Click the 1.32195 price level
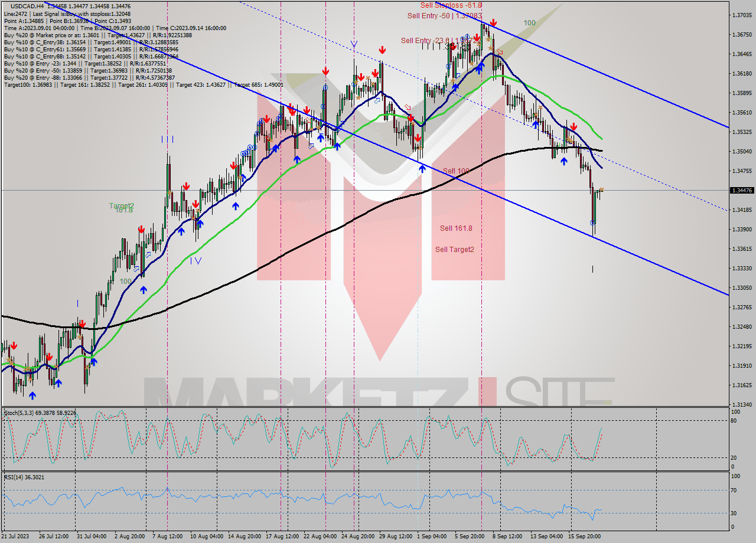Image resolution: width=756 pixels, height=543 pixels. click(741, 346)
